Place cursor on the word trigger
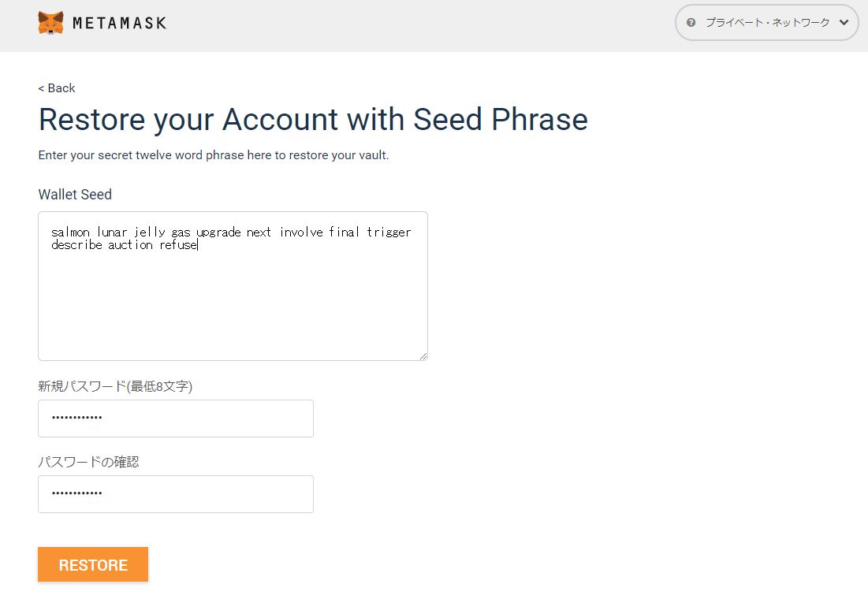 (x=389, y=233)
